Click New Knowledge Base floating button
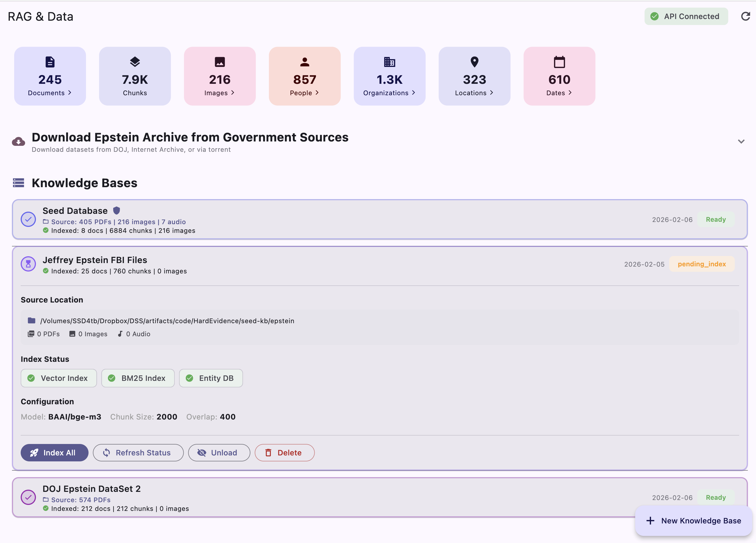The image size is (756, 543). point(694,521)
